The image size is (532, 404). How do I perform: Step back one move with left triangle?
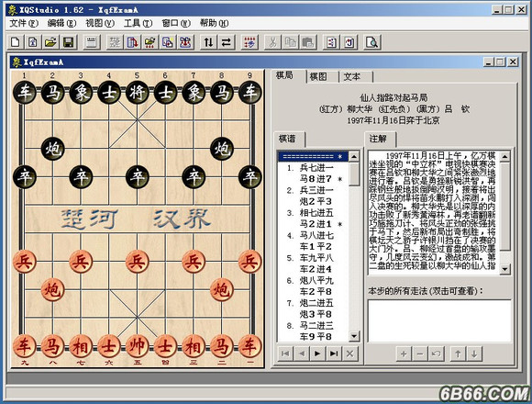pyautogui.click(x=301, y=353)
